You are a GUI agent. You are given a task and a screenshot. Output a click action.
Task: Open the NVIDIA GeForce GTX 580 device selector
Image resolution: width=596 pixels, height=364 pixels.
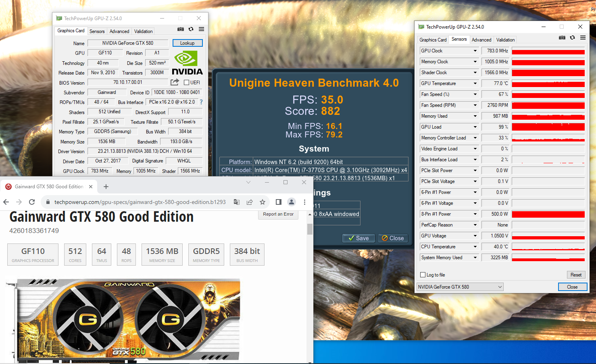[460, 287]
